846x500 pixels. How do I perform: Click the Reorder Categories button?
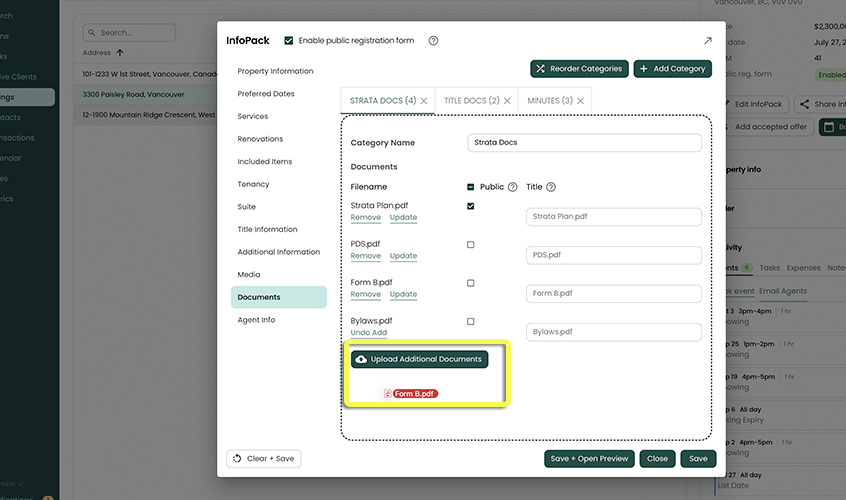point(579,69)
